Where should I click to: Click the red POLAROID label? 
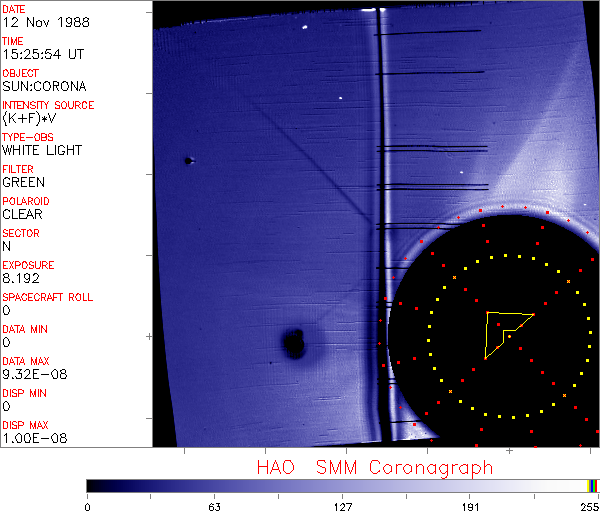(x=26, y=201)
